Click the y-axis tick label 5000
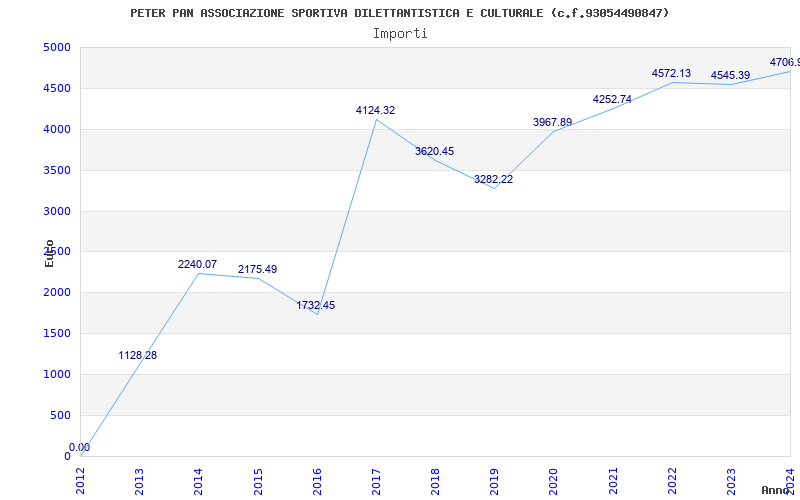 [57, 47]
